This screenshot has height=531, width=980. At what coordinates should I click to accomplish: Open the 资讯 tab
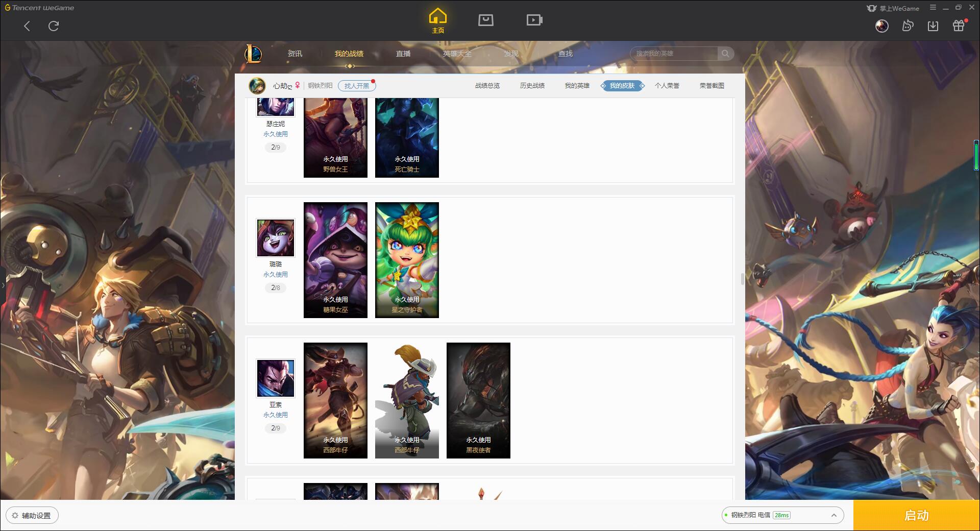(x=295, y=54)
